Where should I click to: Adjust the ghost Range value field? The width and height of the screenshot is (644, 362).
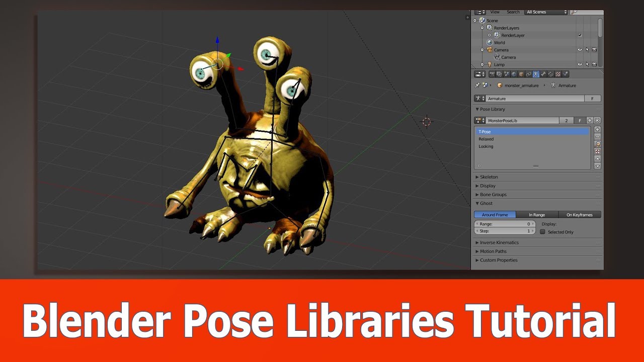(x=505, y=224)
